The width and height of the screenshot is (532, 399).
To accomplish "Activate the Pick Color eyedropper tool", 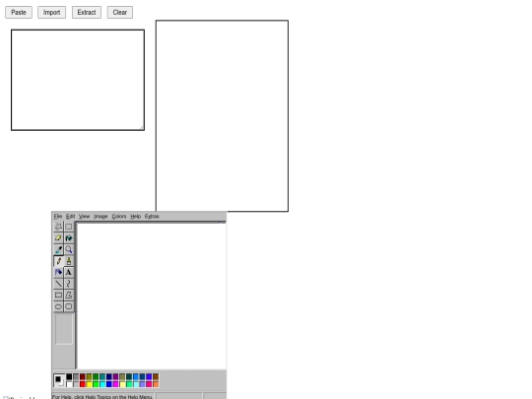I will (x=58, y=249).
